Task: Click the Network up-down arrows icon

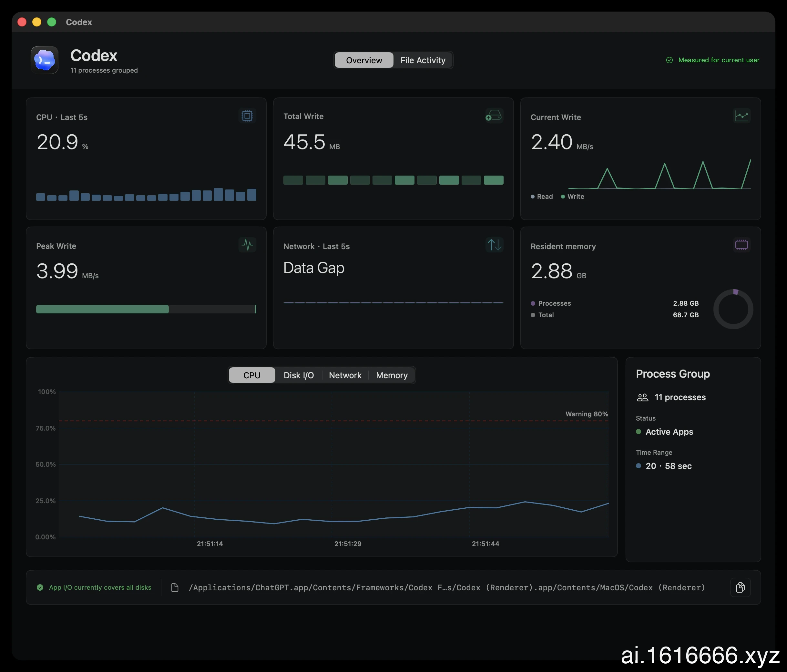Action: click(x=494, y=245)
